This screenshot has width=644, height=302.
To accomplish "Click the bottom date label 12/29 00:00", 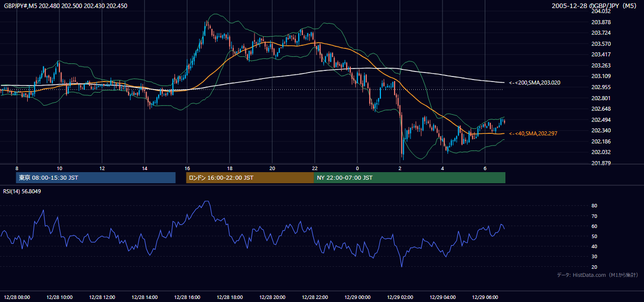I will tap(358, 296).
